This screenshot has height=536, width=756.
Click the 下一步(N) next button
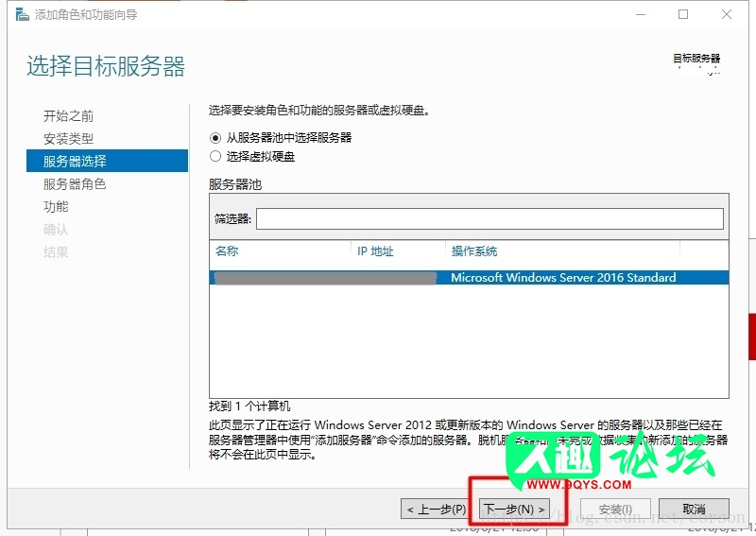point(514,509)
